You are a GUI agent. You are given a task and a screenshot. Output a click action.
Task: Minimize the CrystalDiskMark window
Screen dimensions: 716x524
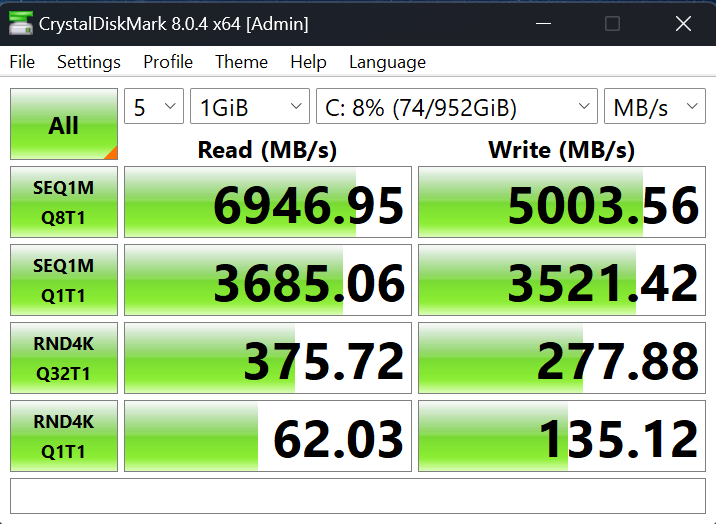click(x=543, y=23)
